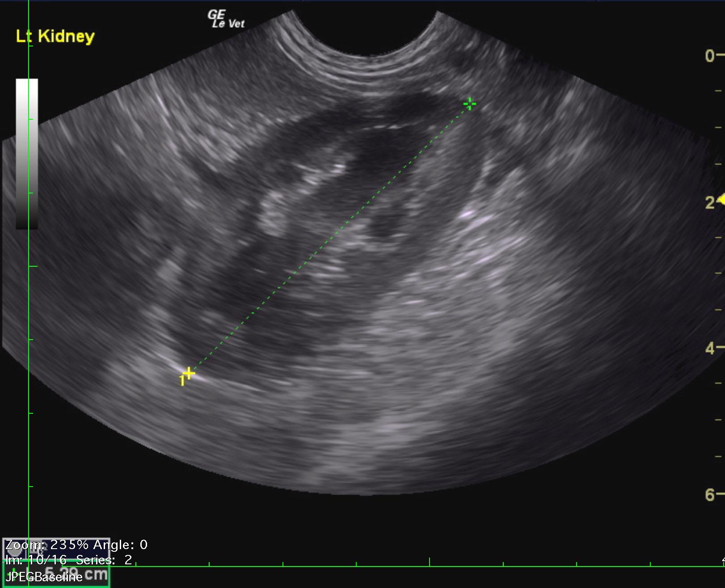Click the 2 depth scale marker
The image size is (725, 588).
click(709, 203)
